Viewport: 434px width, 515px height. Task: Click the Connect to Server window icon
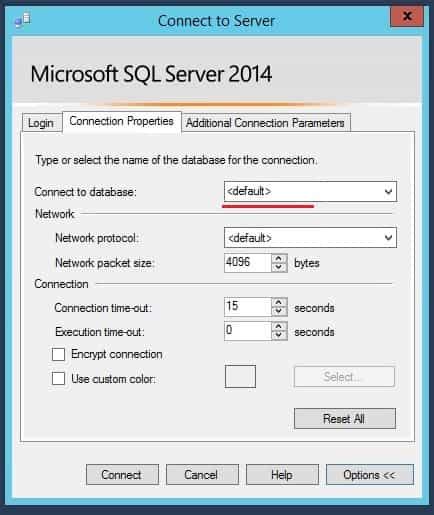[22, 20]
